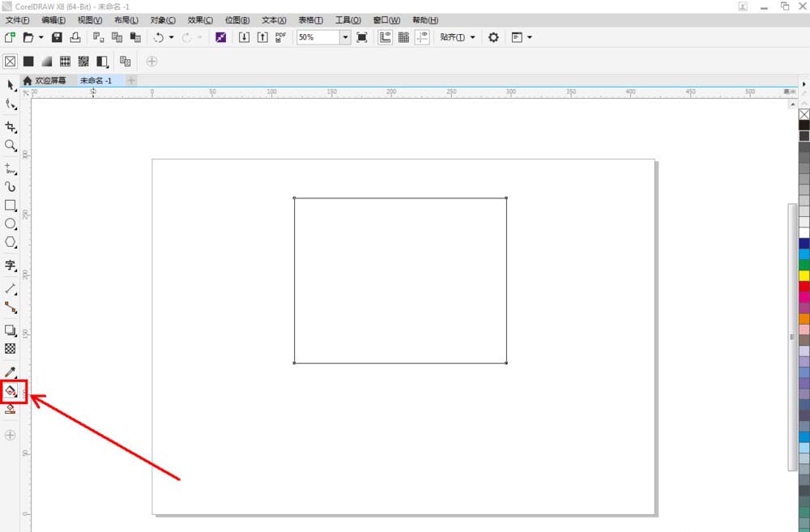Screen dimensions: 810x532
Task: Click the Print icon
Action: (x=75, y=37)
